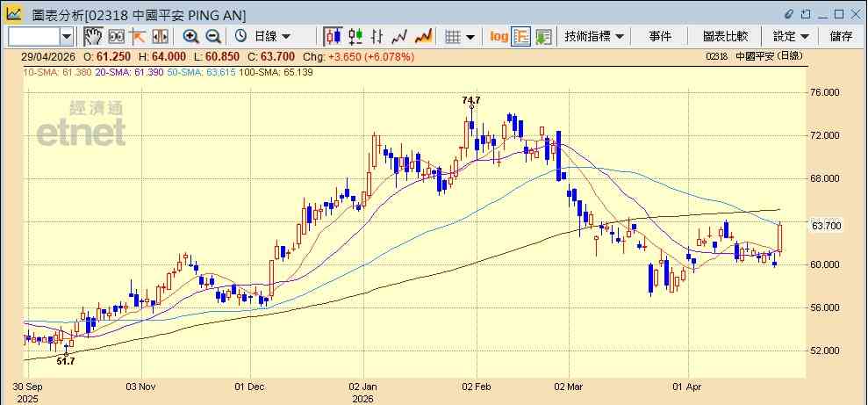Toggle the log scale button
Image resolution: width=868 pixels, height=405 pixels.
(499, 37)
